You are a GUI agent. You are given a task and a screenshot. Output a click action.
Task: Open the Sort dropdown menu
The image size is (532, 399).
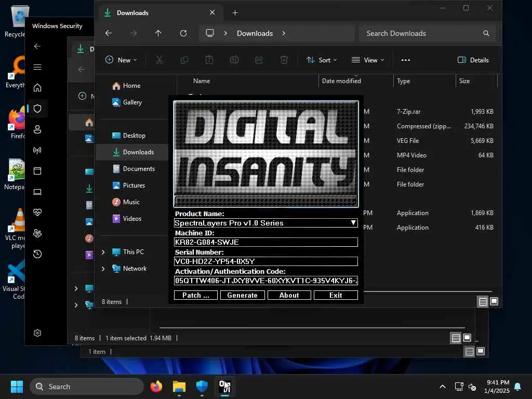point(322,60)
